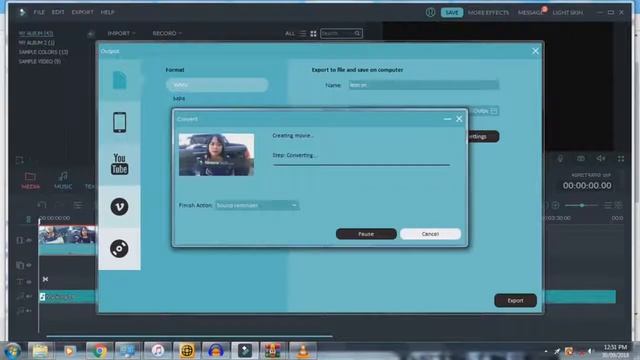Screen dimensions: 640x360
Task: Choose the MP4 format entry
Action: [179, 98]
